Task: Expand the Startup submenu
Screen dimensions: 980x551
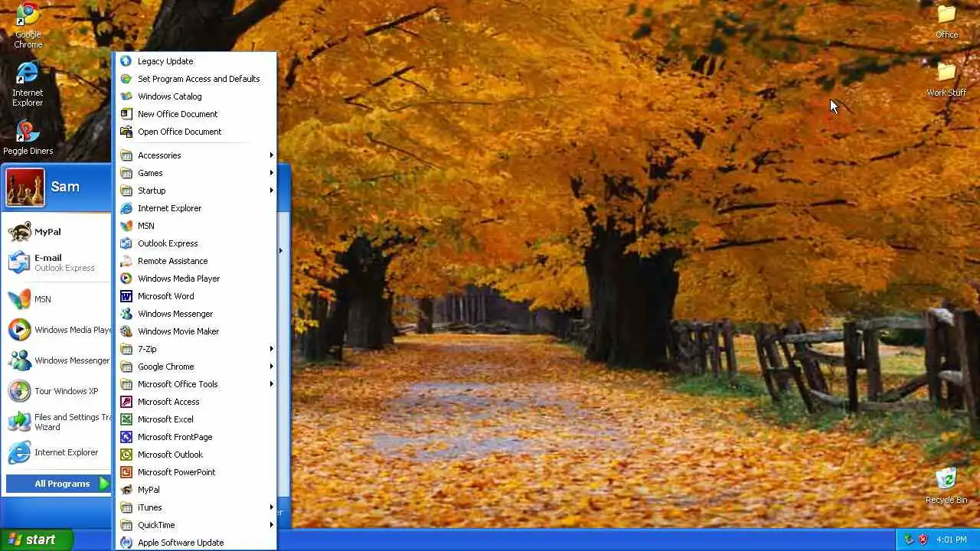Action: click(x=195, y=191)
